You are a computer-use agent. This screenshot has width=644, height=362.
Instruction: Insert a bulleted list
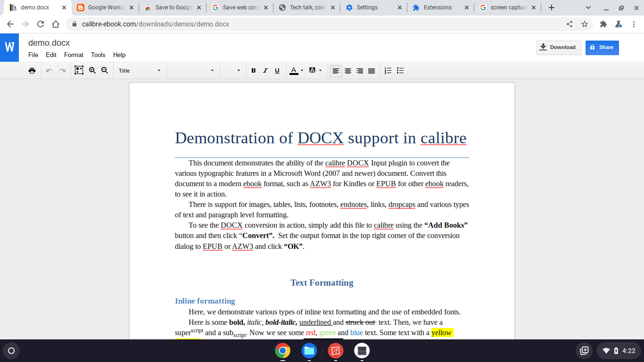400,70
